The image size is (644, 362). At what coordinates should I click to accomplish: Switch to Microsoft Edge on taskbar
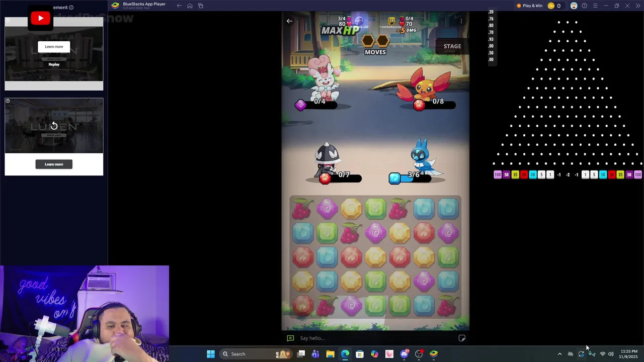coord(345,354)
